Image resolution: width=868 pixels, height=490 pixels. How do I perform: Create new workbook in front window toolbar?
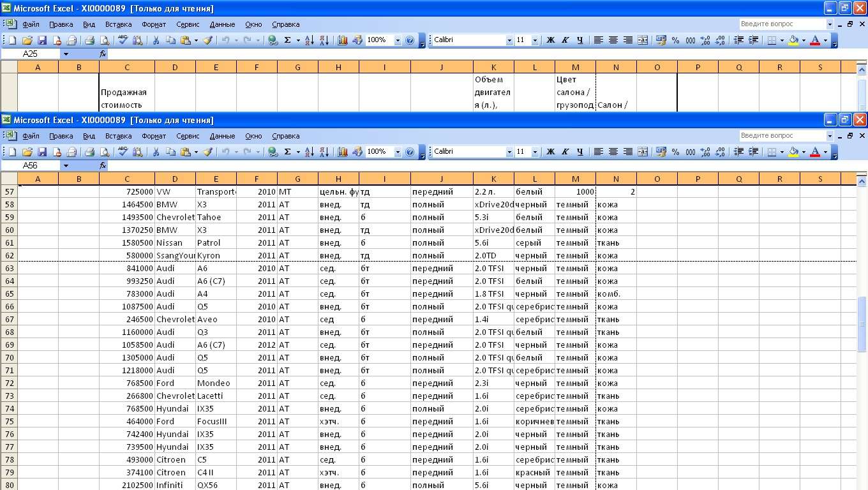12,152
